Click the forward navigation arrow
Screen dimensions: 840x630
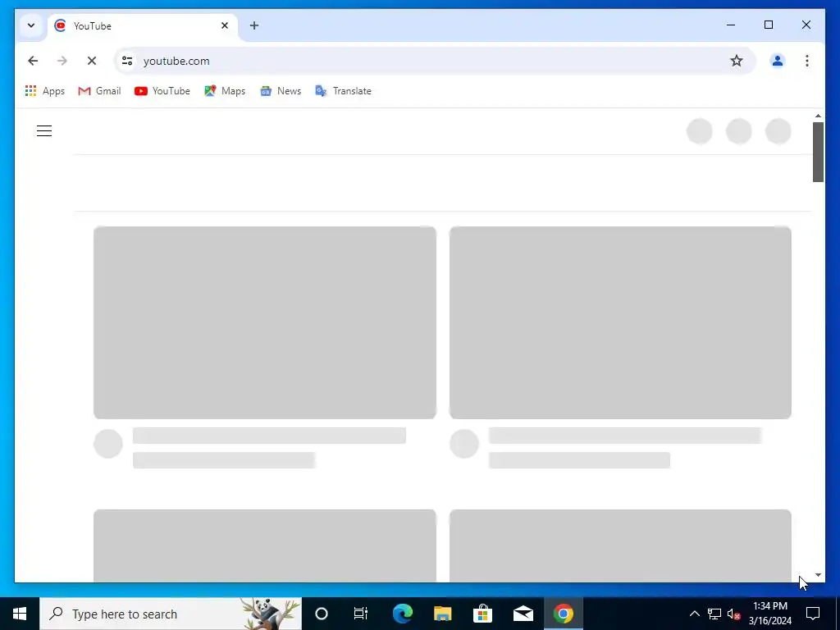tap(62, 61)
